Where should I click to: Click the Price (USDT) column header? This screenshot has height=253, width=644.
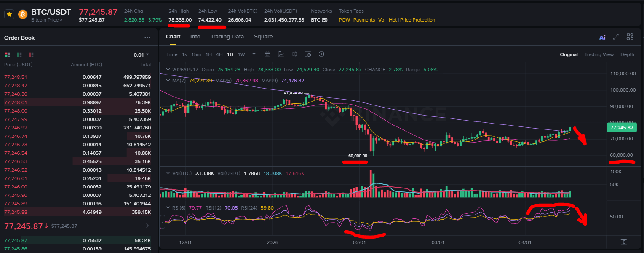coord(19,65)
